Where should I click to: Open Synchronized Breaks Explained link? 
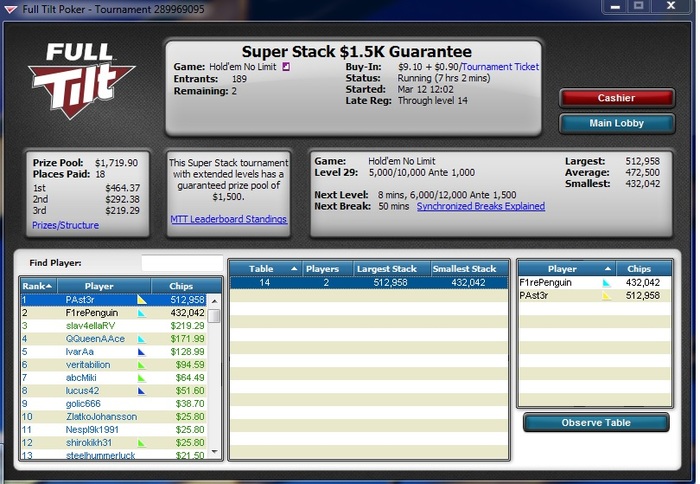[x=481, y=206]
